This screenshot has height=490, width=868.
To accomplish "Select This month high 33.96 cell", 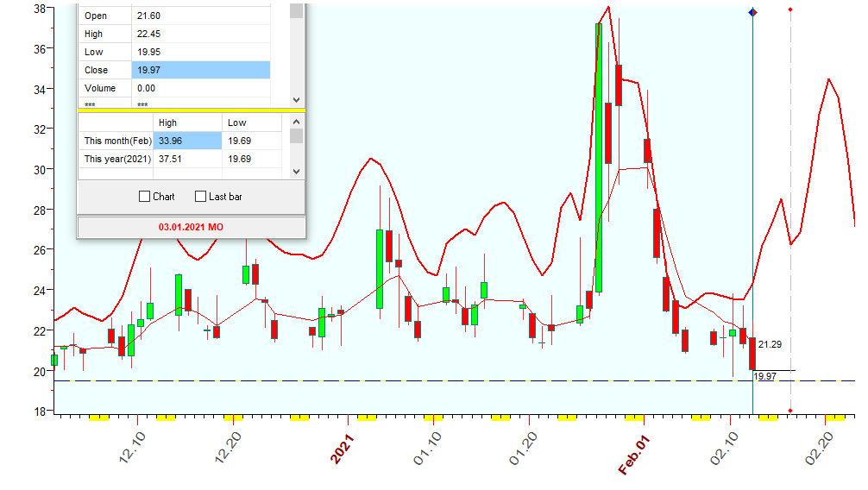I will coord(187,141).
